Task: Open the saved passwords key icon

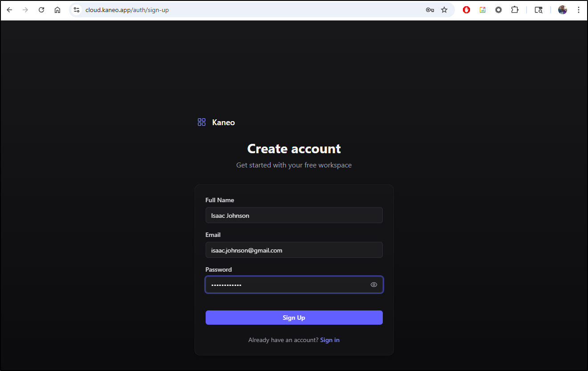Action: (x=430, y=10)
